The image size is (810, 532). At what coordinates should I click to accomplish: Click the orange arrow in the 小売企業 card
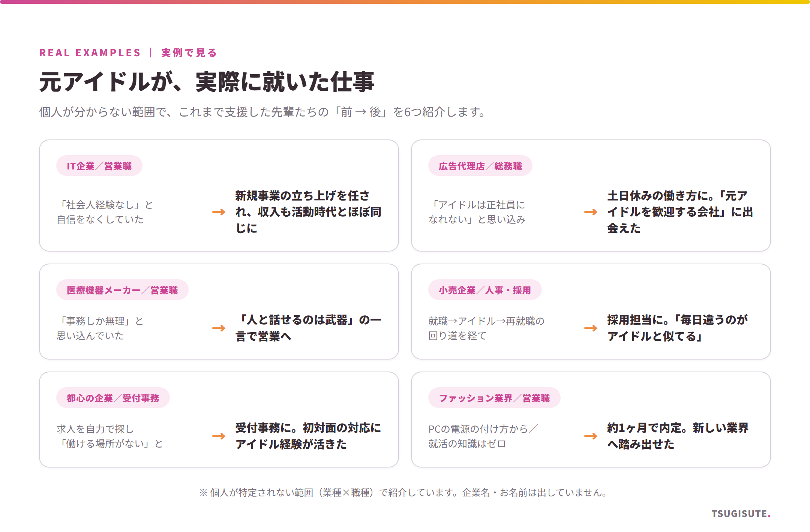591,328
